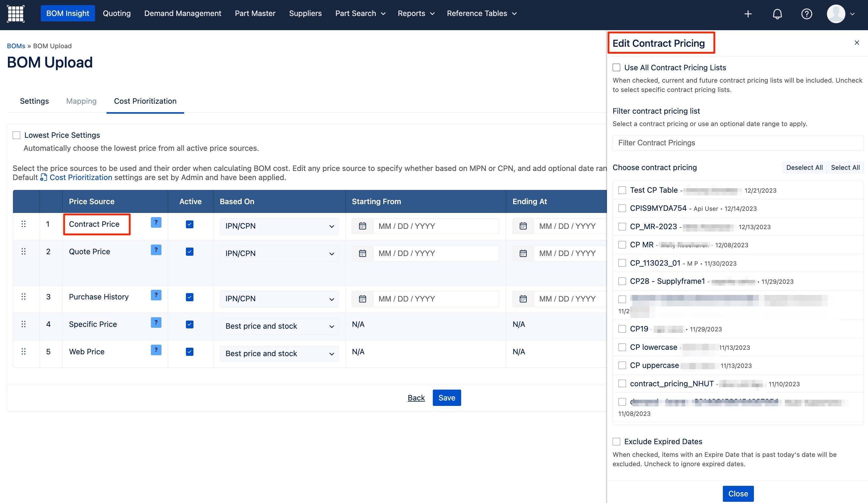Screen dimensions: 868x503
Task: Open Based On dropdown for Specific Price
Action: click(279, 326)
